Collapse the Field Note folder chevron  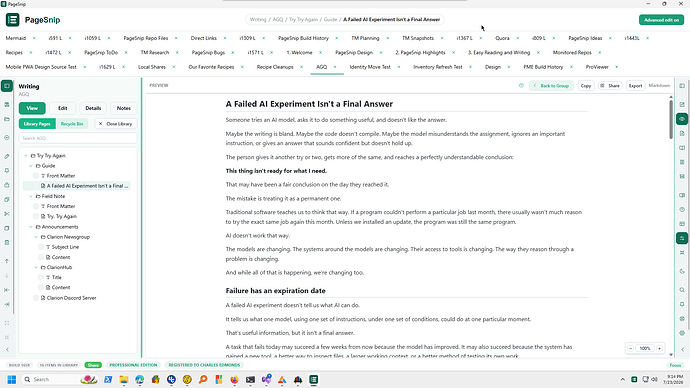point(31,196)
